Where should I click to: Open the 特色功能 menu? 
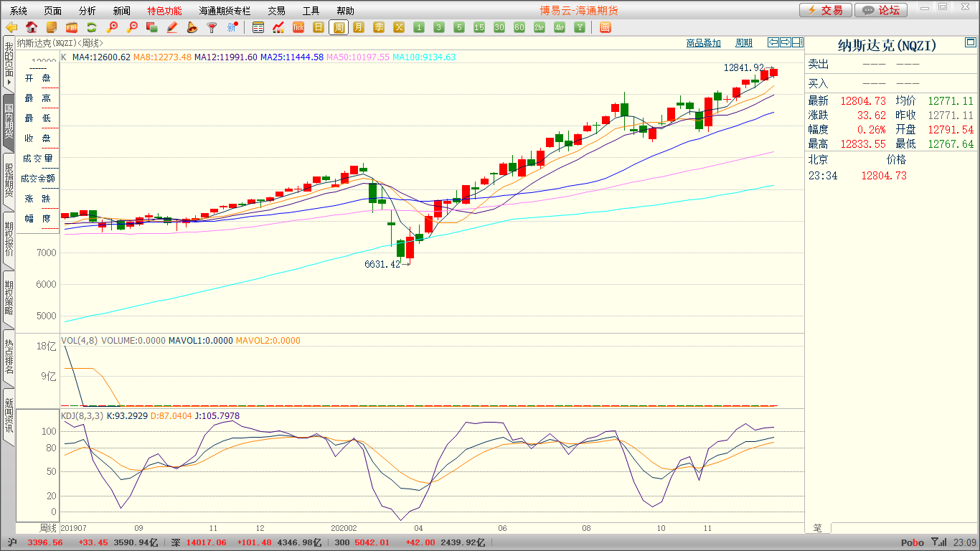pyautogui.click(x=165, y=11)
